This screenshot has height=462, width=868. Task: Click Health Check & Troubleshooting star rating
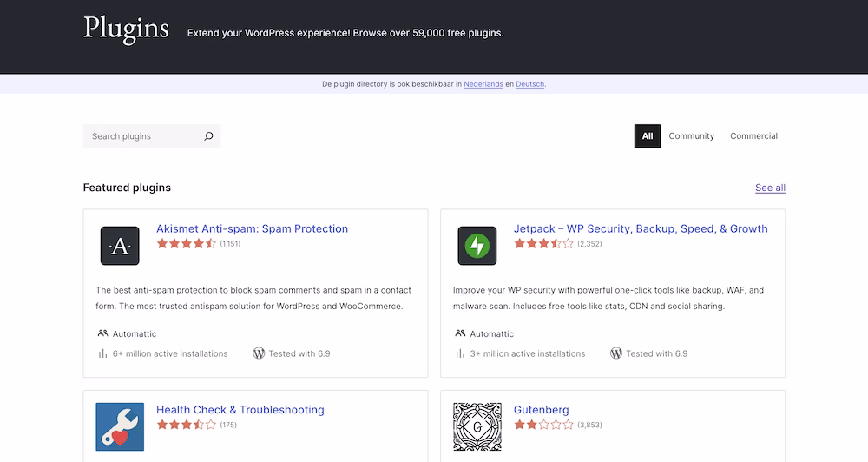(187, 425)
